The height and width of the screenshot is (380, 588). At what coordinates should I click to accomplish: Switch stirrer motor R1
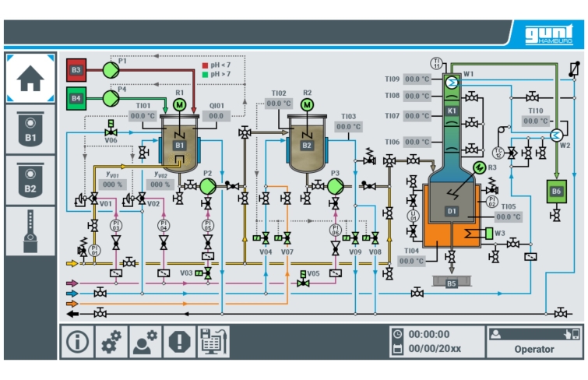[180, 104]
